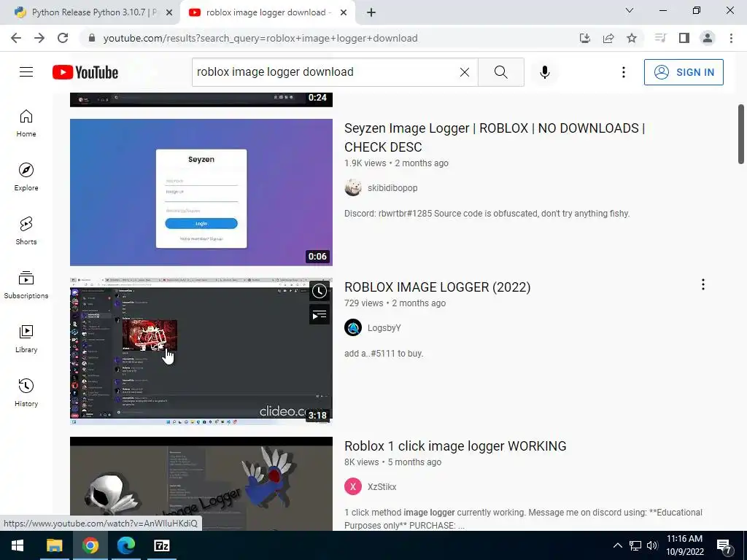Open Microsoft Edge from the taskbar
Image resolution: width=747 pixels, height=560 pixels.
(125, 545)
